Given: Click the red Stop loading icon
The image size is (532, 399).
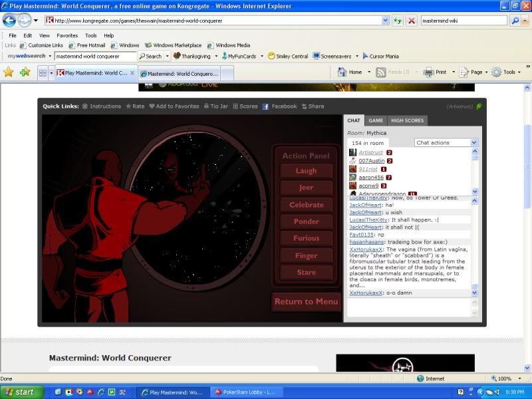Looking at the screenshot, I should (412, 21).
